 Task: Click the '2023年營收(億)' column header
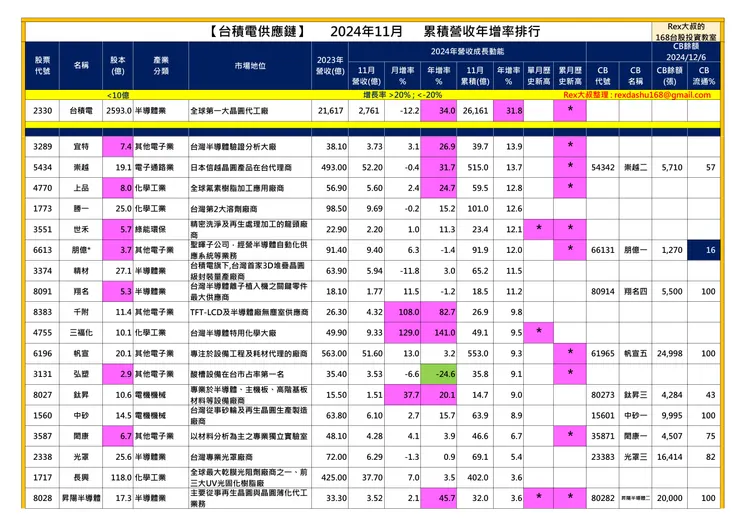[330, 66]
